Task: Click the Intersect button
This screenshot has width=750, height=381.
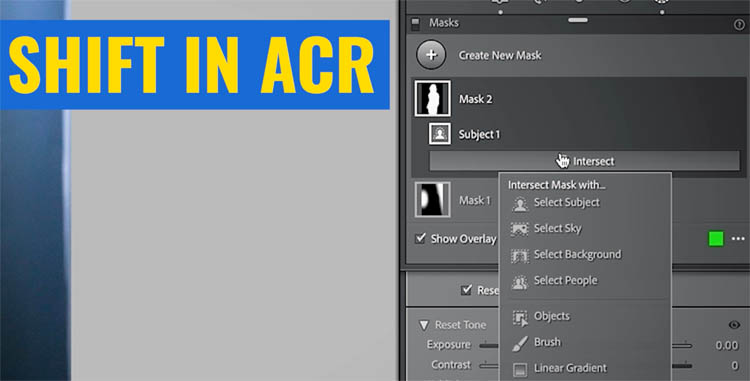Action: [584, 161]
